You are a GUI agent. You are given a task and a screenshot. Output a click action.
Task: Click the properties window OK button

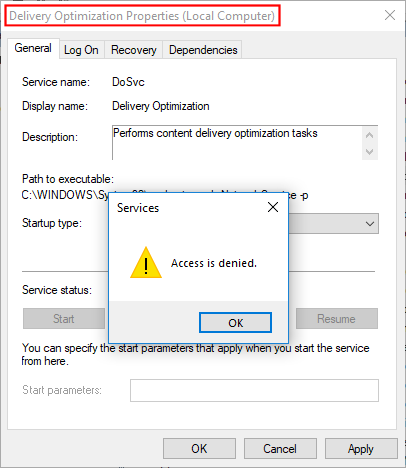point(199,449)
